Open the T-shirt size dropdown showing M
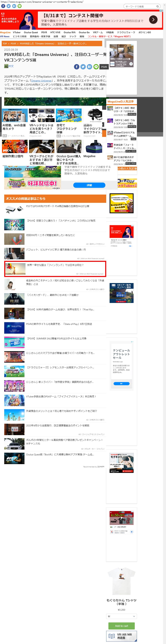166x644 pixels. point(121,616)
